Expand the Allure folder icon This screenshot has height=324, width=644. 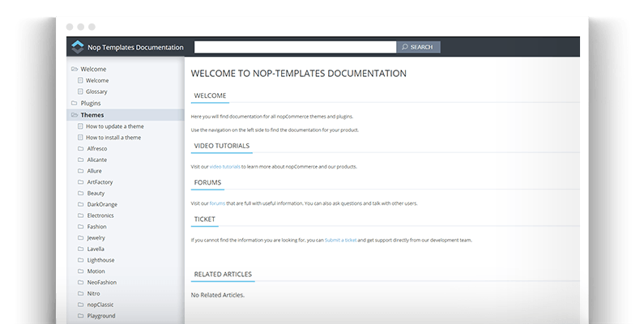click(80, 170)
